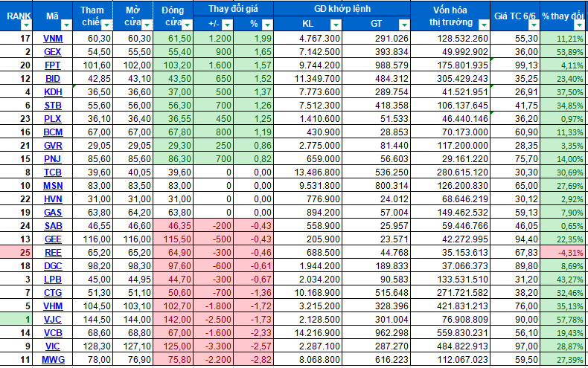Image resolution: width=588 pixels, height=368 pixels.
Task: Select the GD khớp lệnh header cell
Action: coord(342,9)
